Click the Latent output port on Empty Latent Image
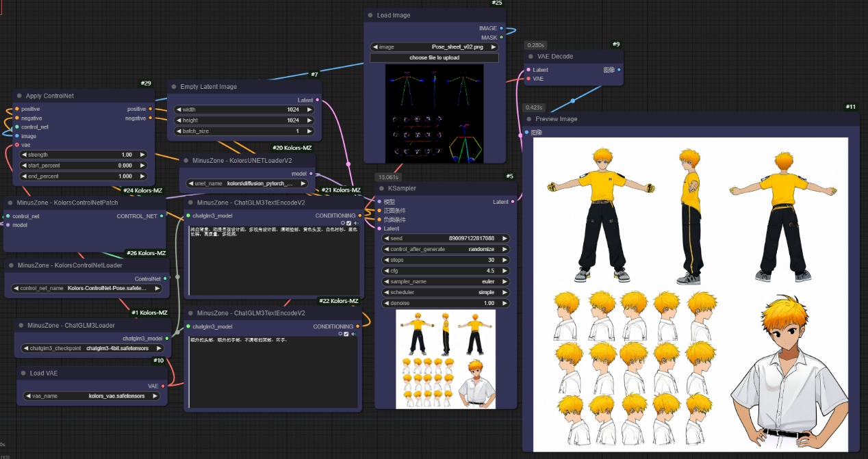The width and height of the screenshot is (868, 459). click(316, 100)
